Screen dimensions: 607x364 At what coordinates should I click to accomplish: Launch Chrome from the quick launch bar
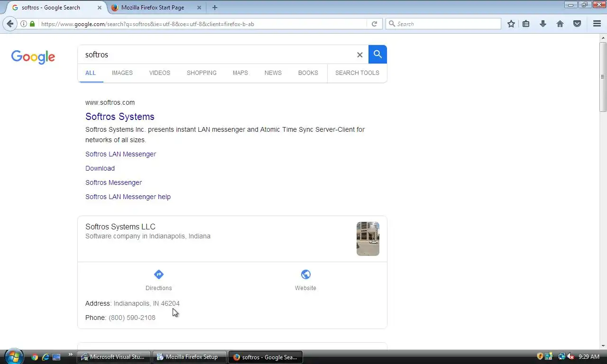(35, 357)
